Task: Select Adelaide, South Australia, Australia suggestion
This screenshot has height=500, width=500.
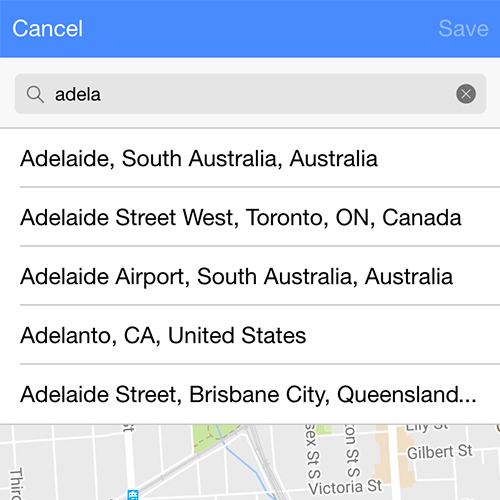Action: point(250,158)
